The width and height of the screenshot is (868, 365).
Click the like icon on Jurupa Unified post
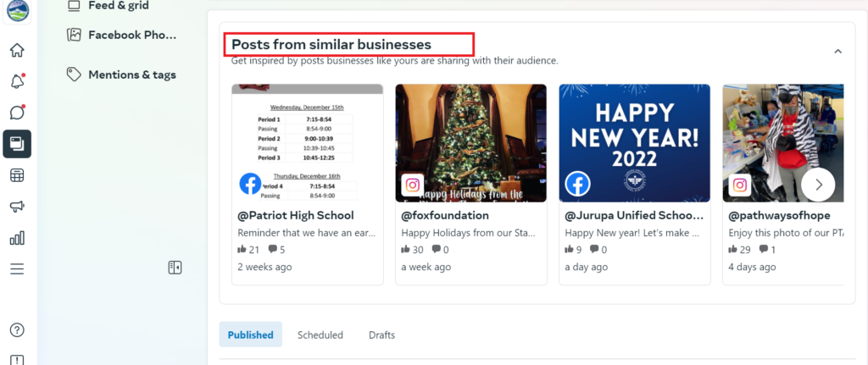[x=569, y=250]
